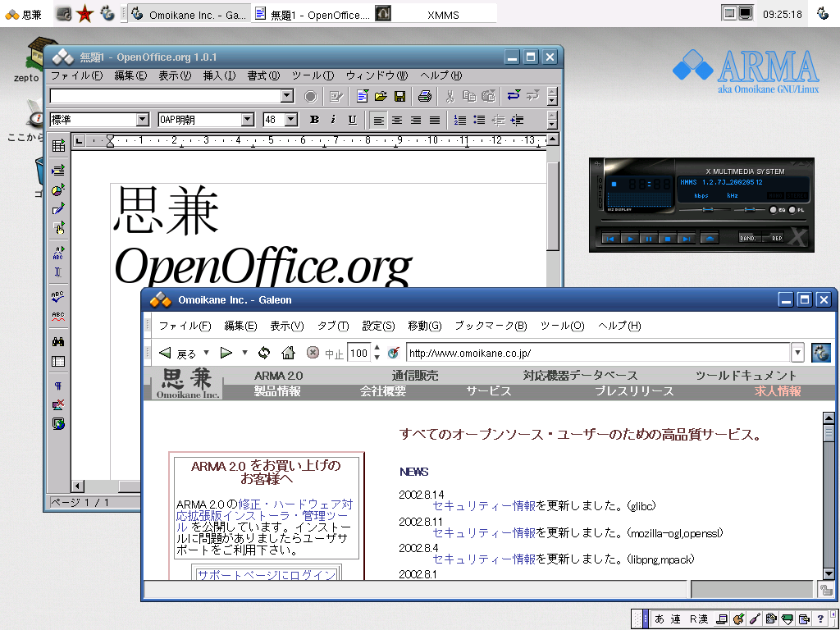This screenshot has height=630, width=840.
Task: Click the question mark help icon in IME toolbar
Action: (820, 619)
